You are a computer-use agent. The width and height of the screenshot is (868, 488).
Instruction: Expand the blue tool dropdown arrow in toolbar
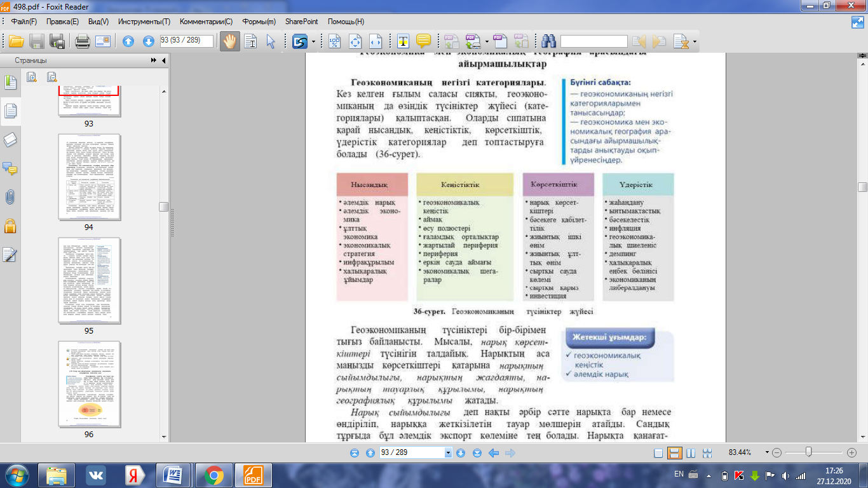pos(314,43)
